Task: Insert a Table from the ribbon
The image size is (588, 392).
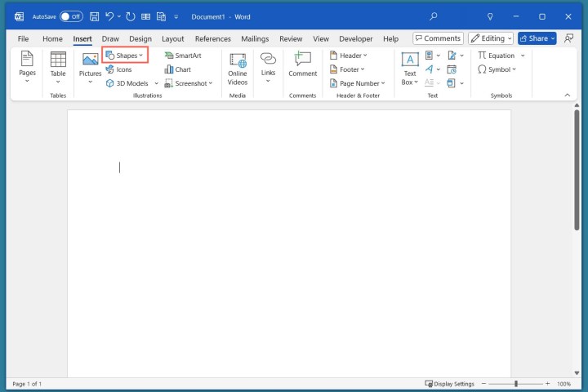Action: click(58, 65)
